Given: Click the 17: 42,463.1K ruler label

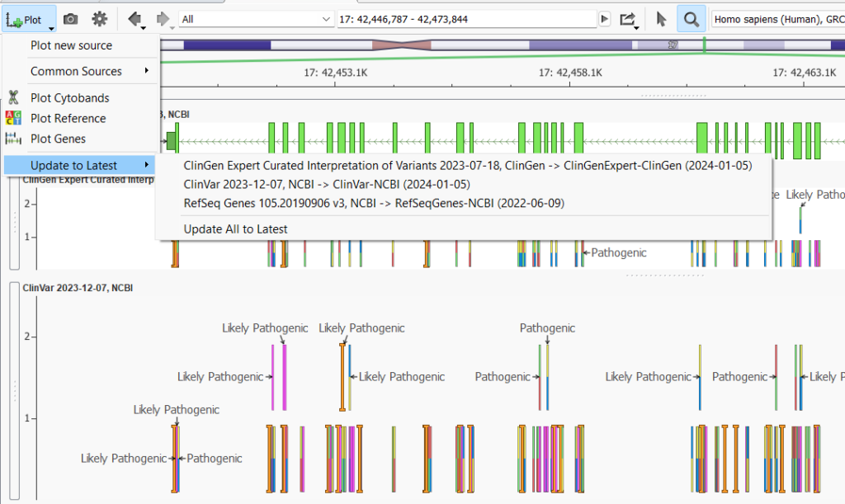Looking at the screenshot, I should tap(805, 73).
